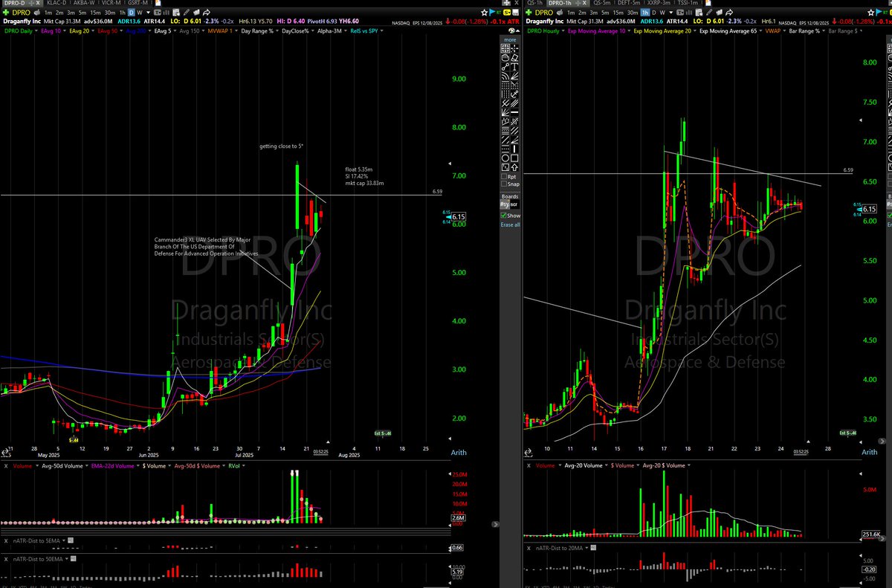
Task: Close the nATR-Dist to 20MA pane
Action: pyautogui.click(x=529, y=547)
